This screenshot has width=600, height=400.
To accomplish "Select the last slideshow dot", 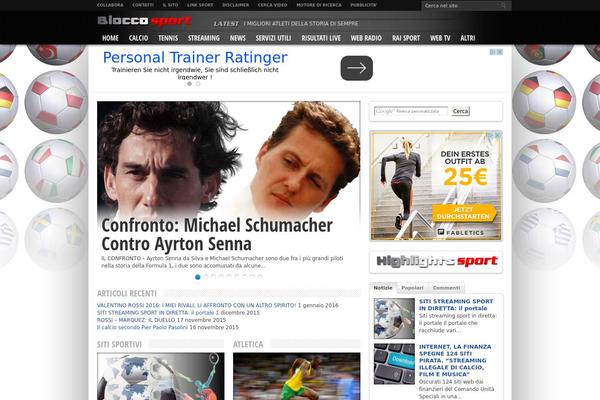I will pos(260,277).
